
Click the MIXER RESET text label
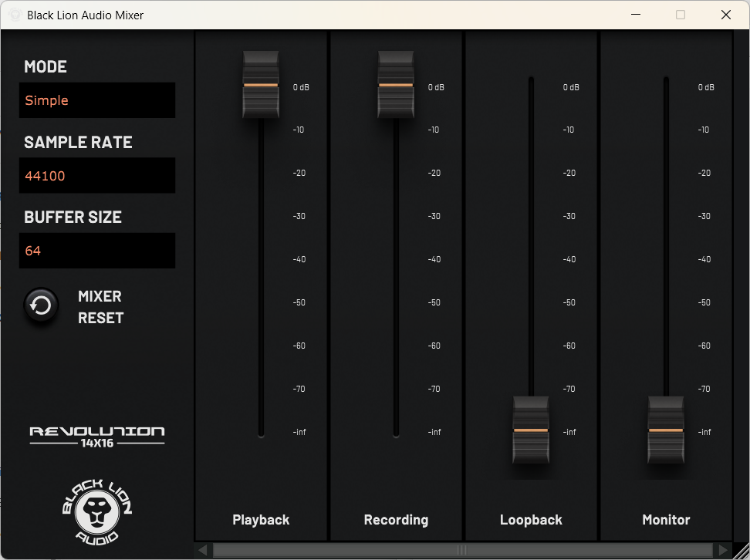click(100, 307)
